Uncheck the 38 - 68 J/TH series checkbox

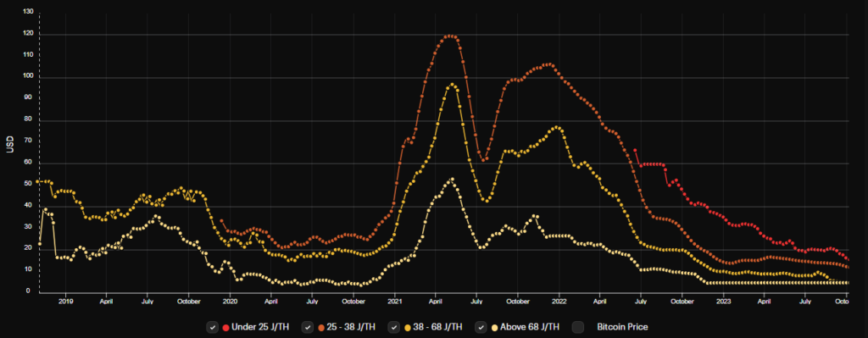(394, 328)
